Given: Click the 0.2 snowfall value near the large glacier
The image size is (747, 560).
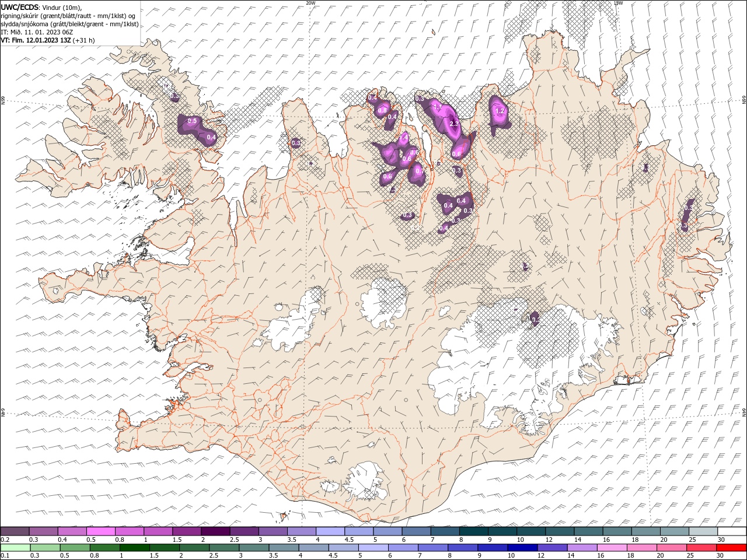Looking at the screenshot, I should coord(535,320).
